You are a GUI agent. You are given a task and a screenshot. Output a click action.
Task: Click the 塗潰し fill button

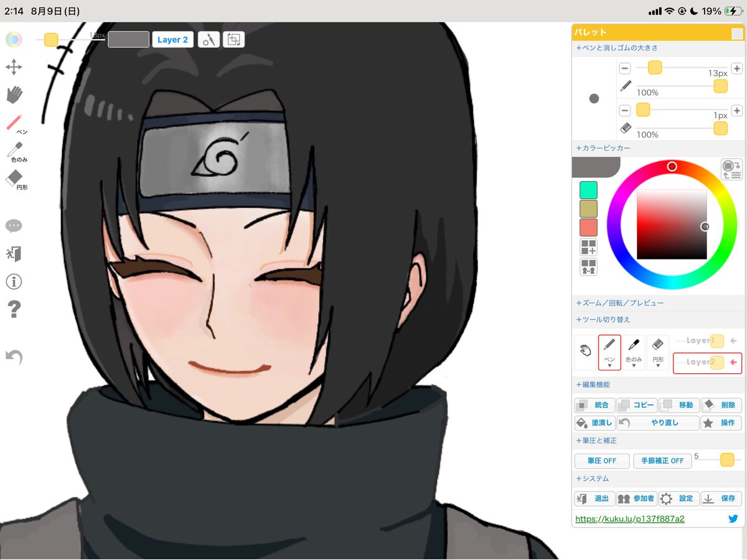click(x=594, y=423)
